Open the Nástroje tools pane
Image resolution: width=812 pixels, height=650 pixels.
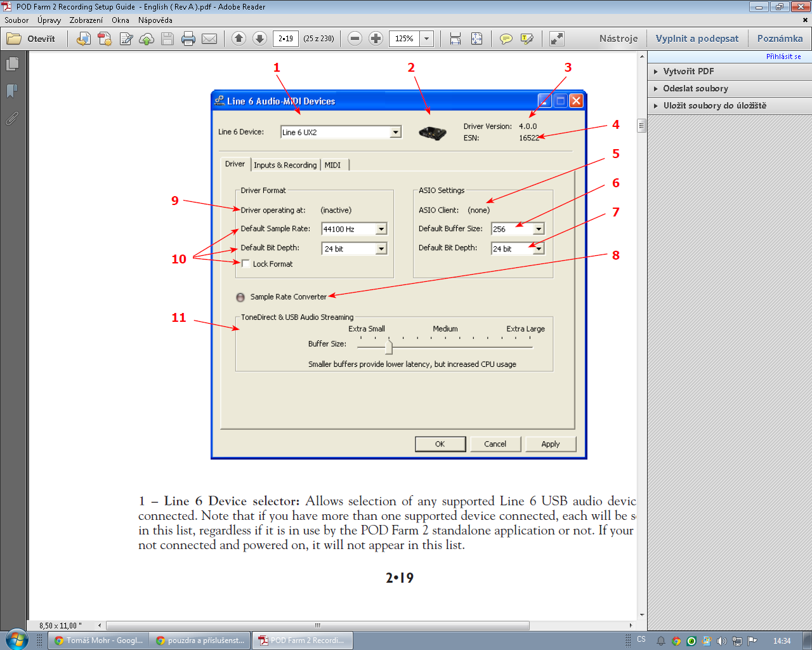(619, 39)
